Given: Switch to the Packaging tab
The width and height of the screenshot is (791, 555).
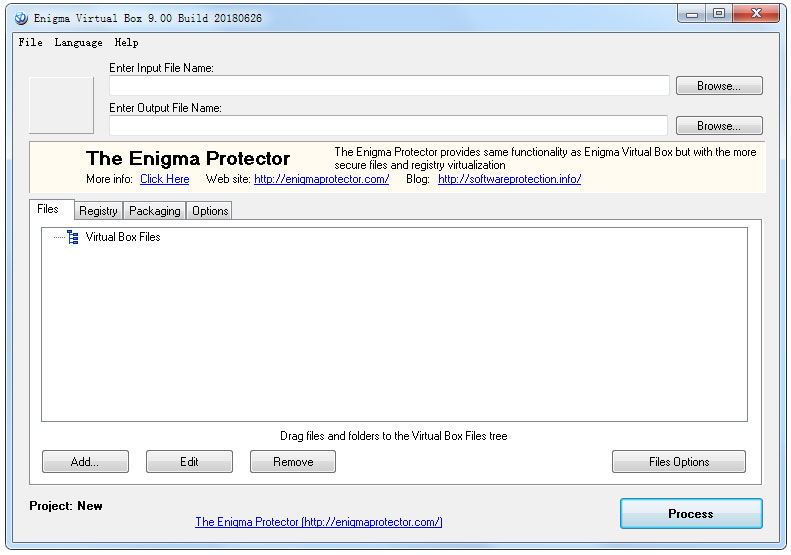Looking at the screenshot, I should pyautogui.click(x=154, y=211).
